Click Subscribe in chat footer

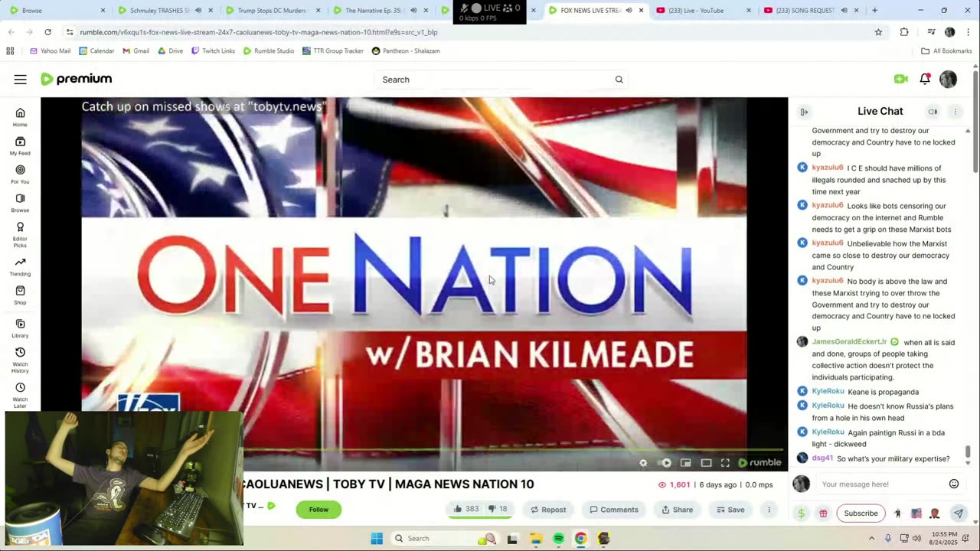(861, 514)
